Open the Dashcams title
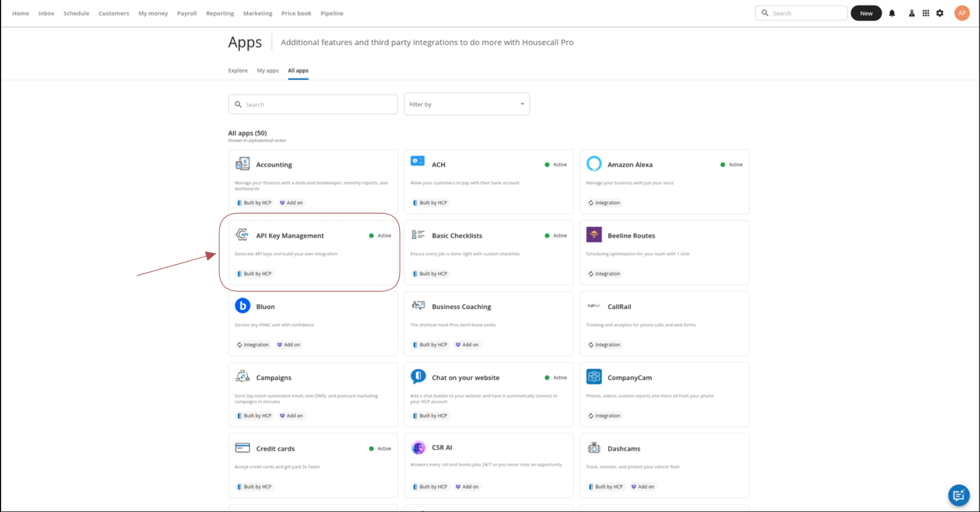 [624, 449]
